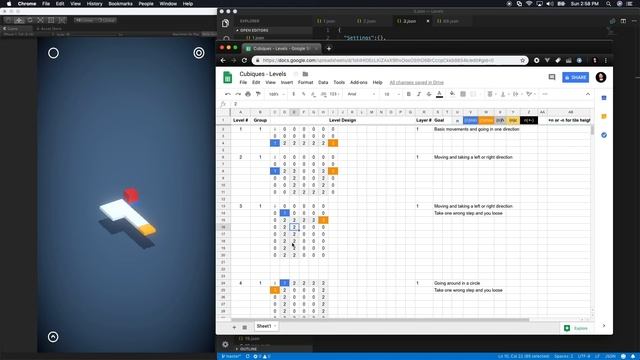Open the Sheets Data menu
Screen dimensions: 640x360
323,82
